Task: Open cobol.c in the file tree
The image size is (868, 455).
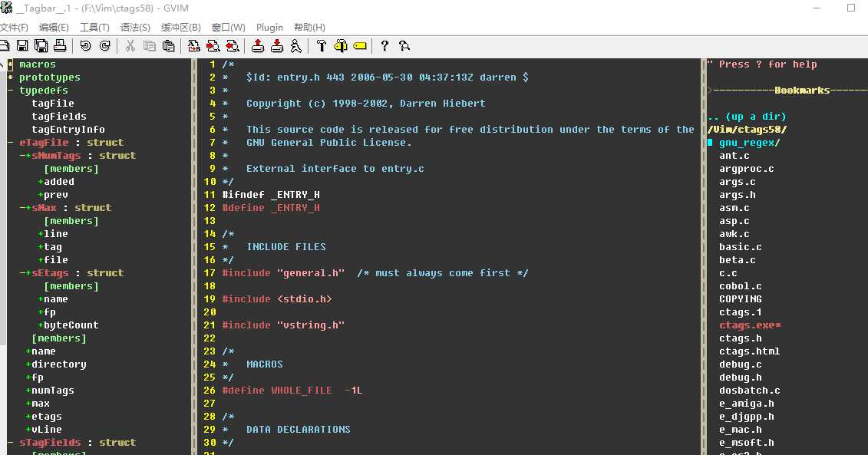Action: click(x=740, y=286)
